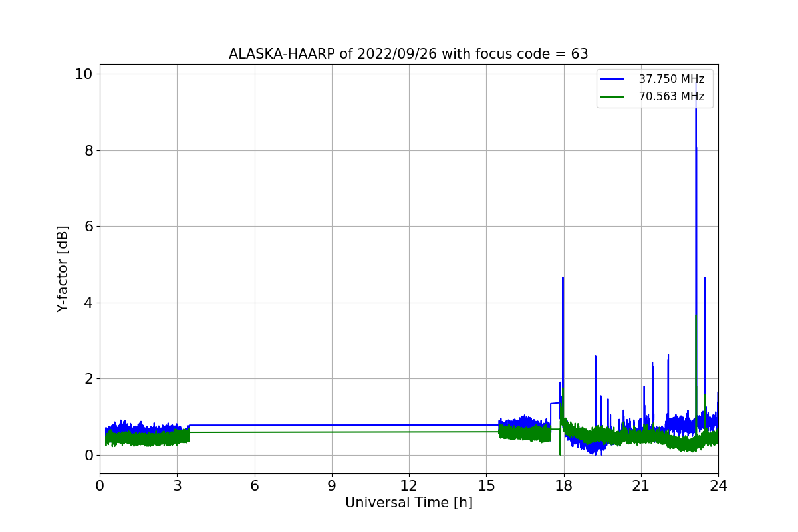Click x-axis tick label 6
This screenshot has width=798, height=532.
pyautogui.click(x=254, y=486)
